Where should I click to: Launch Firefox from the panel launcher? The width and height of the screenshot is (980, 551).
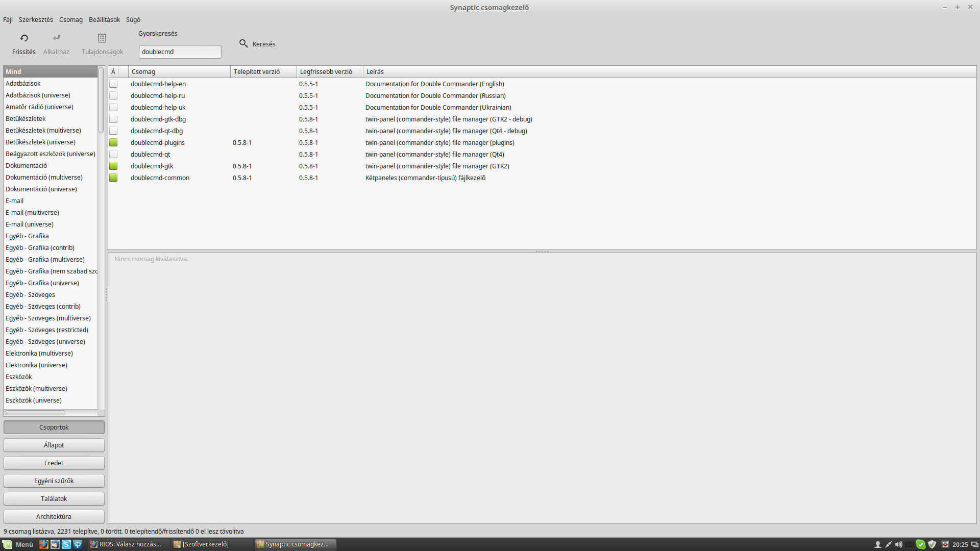pos(44,544)
